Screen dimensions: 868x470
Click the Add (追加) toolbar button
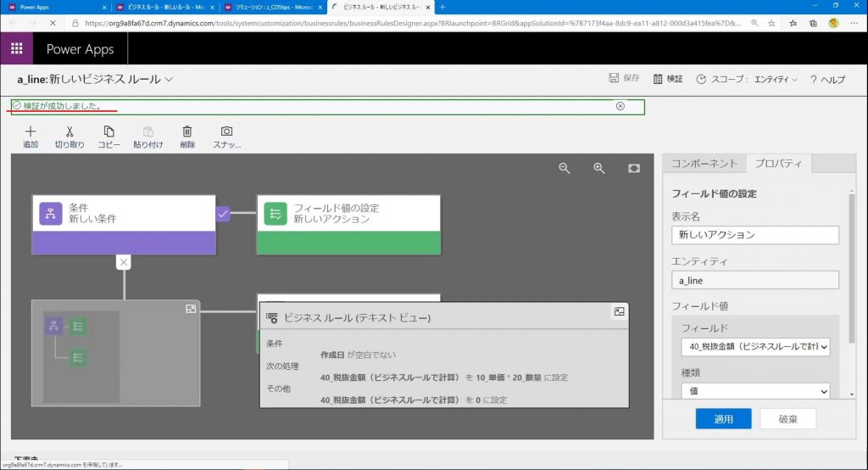(31, 137)
